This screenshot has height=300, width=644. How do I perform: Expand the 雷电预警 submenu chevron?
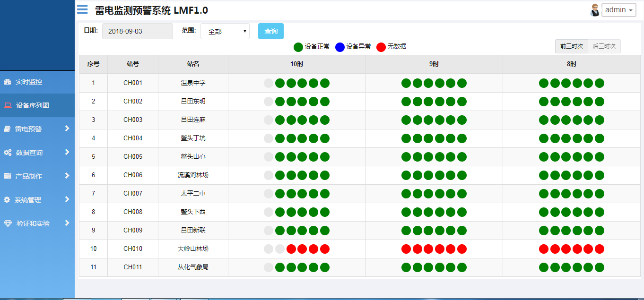click(x=67, y=129)
